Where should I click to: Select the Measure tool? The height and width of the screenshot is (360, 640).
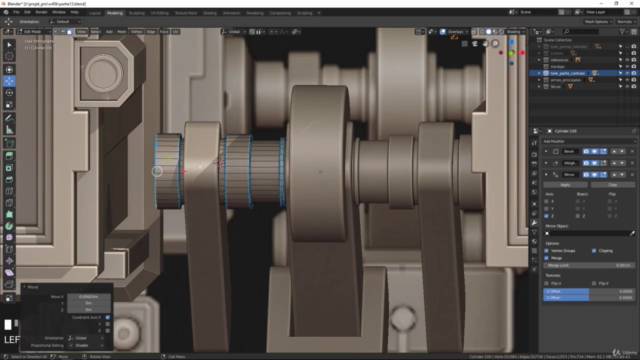pos(9,130)
